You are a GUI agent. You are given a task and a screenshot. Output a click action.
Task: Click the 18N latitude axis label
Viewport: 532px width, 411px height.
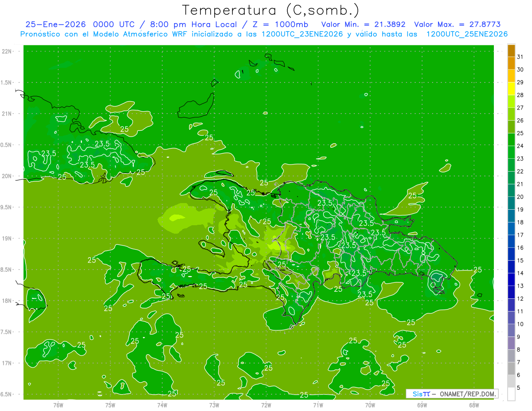7,301
